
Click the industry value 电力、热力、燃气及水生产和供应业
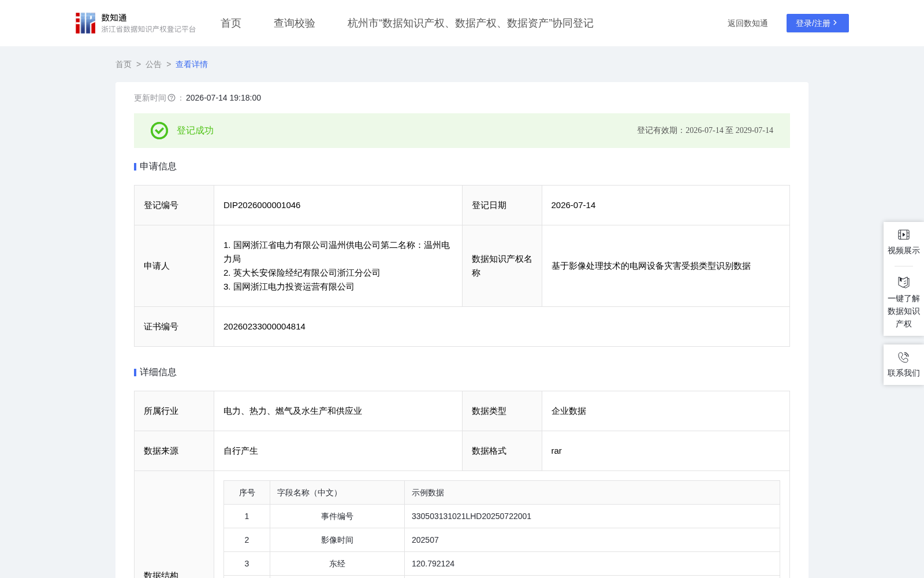(x=293, y=411)
